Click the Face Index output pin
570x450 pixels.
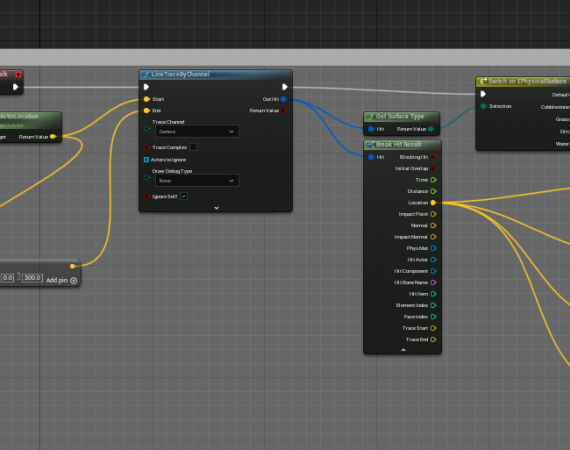pos(433,317)
